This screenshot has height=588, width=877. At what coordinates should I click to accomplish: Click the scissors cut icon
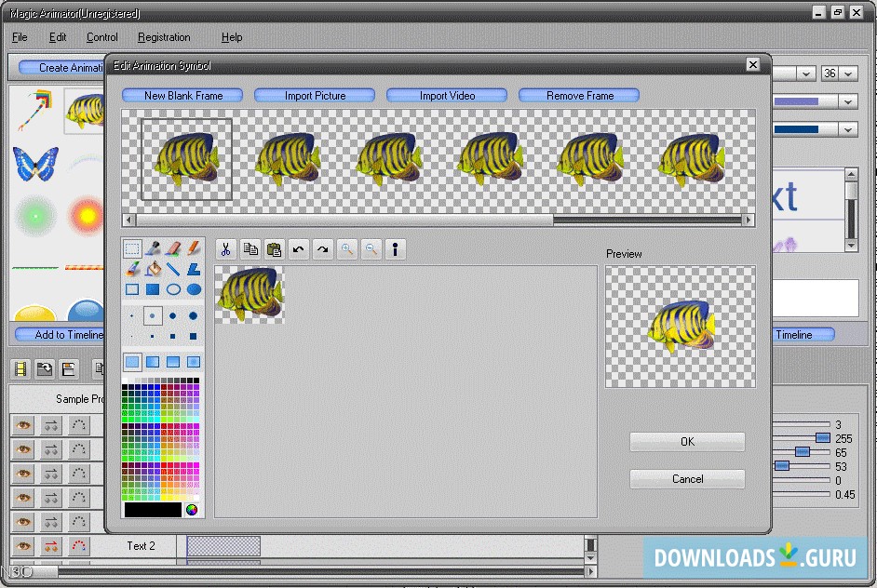pyautogui.click(x=225, y=249)
